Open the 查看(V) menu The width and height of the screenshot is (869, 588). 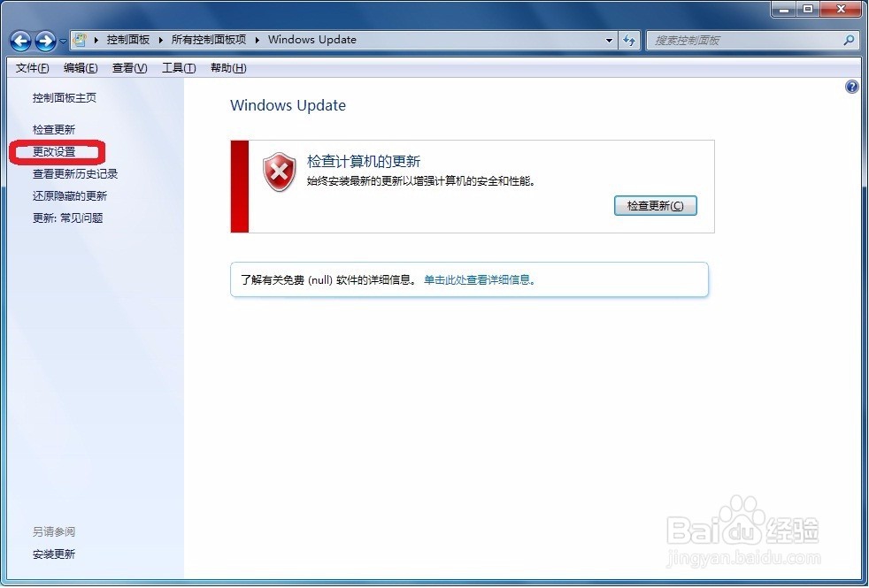130,68
